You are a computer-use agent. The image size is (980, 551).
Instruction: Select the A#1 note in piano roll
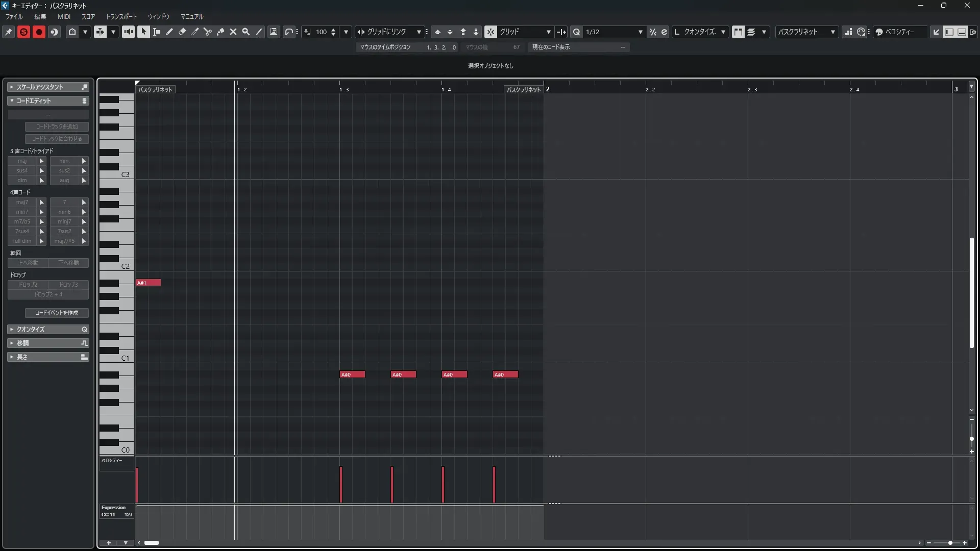[148, 283]
